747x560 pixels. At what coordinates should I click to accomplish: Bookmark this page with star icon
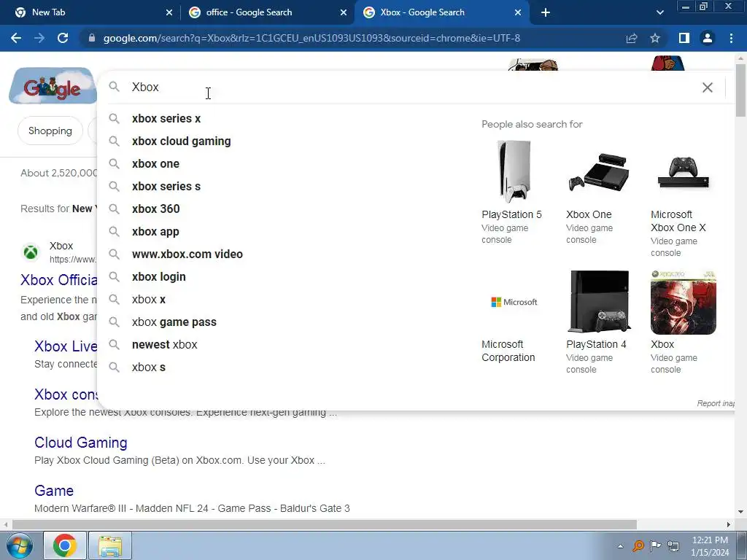pos(655,38)
